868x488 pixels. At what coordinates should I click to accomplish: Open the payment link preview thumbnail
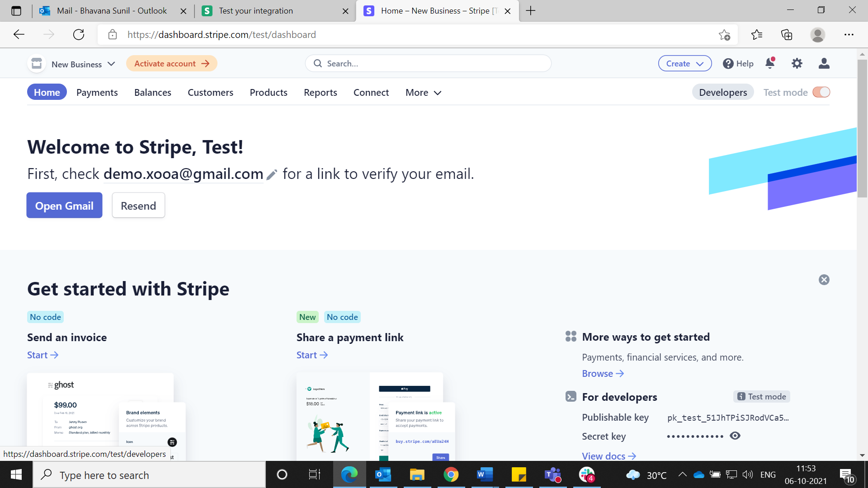pyautogui.click(x=376, y=417)
